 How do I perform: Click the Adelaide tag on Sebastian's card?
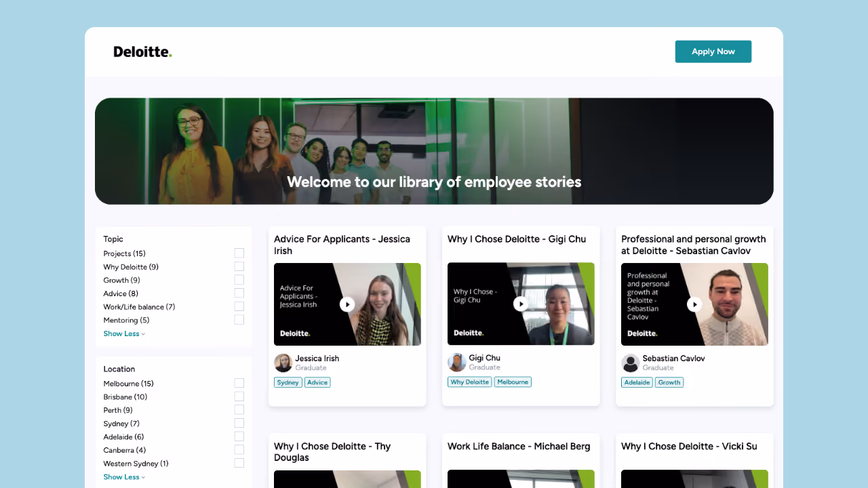(x=637, y=382)
